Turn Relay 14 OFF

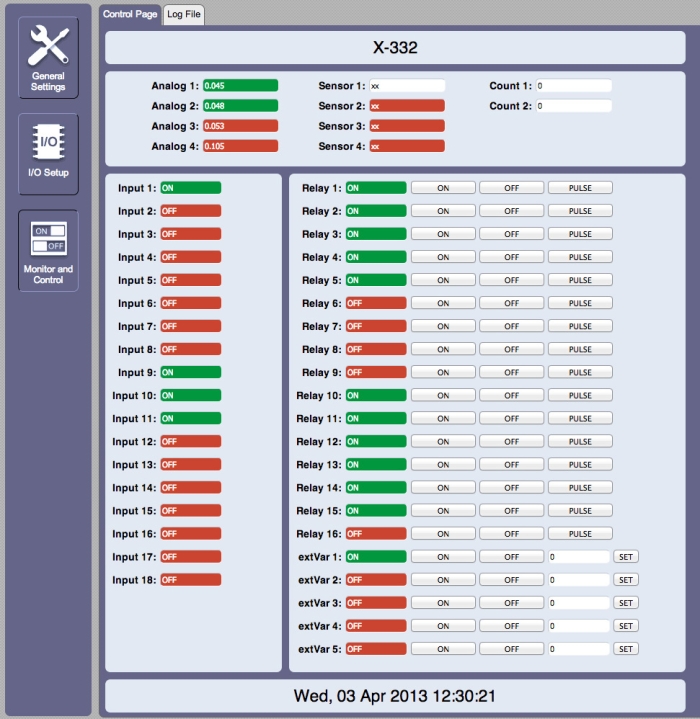pos(512,487)
